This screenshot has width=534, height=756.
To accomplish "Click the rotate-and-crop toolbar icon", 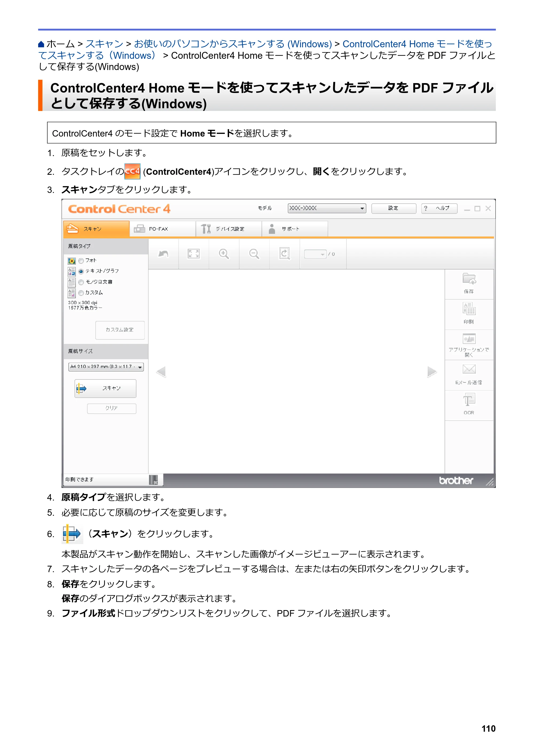I will pos(284,254).
